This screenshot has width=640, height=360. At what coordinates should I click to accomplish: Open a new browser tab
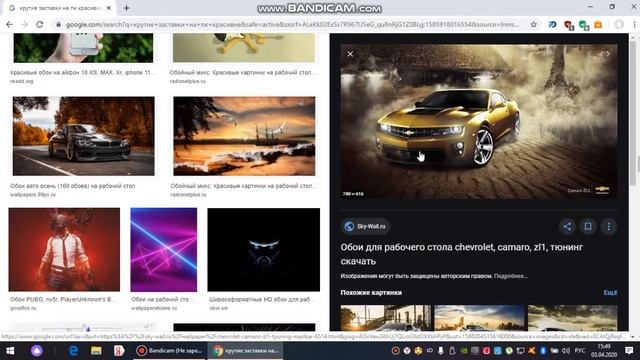coord(126,8)
